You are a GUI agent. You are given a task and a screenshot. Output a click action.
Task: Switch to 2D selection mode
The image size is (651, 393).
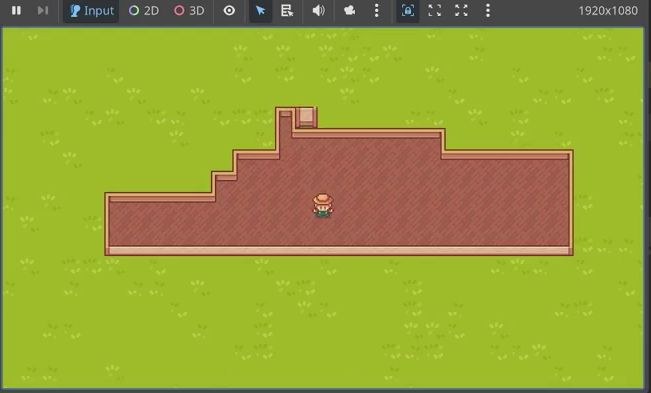coord(144,10)
